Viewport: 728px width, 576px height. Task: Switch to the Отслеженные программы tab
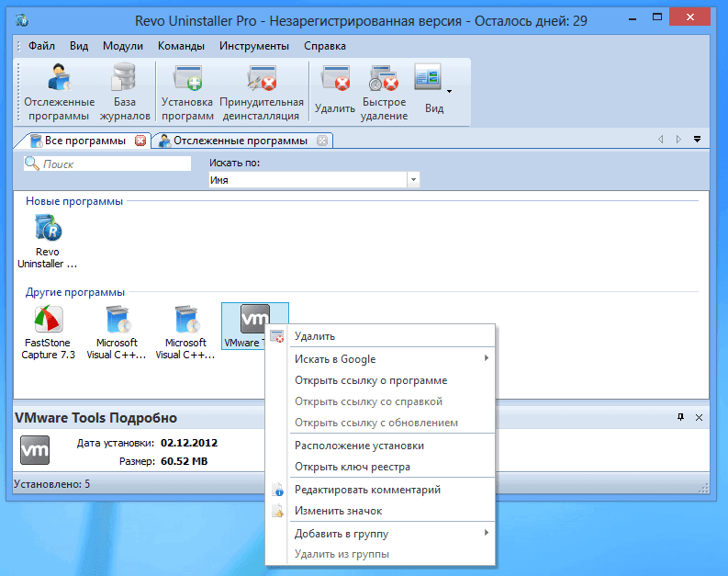click(x=240, y=141)
